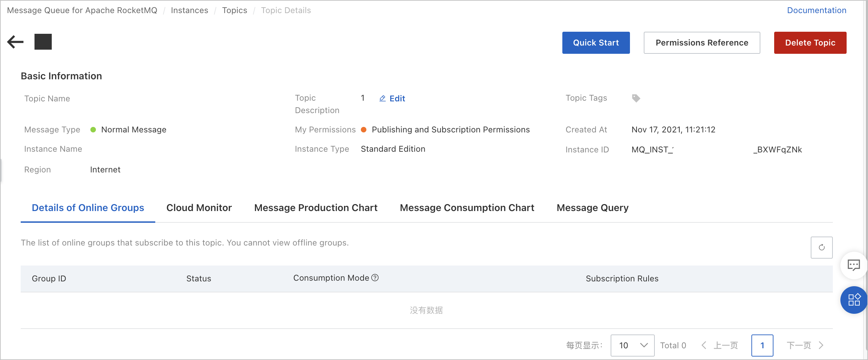
Task: Click the pencil Edit icon for description
Action: tap(382, 99)
